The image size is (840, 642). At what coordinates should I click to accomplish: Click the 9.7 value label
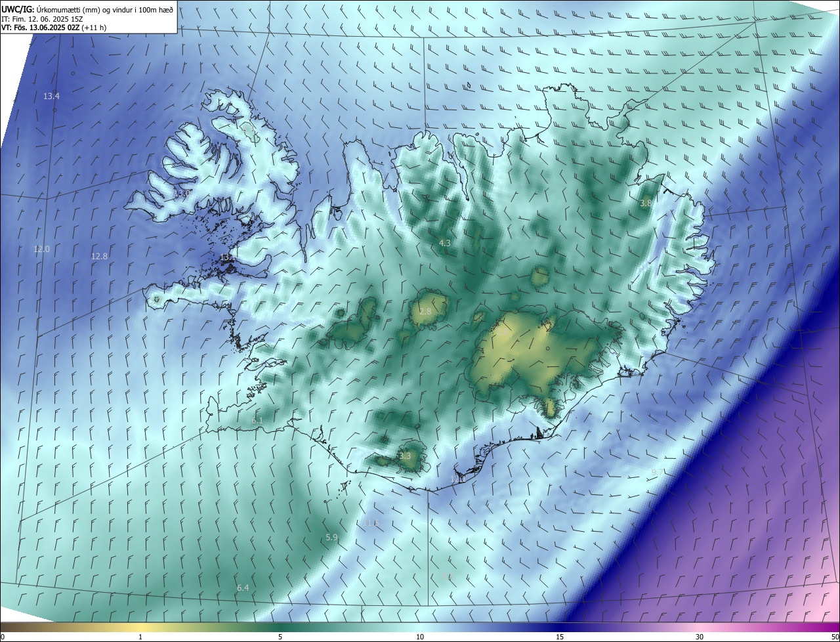[658, 473]
